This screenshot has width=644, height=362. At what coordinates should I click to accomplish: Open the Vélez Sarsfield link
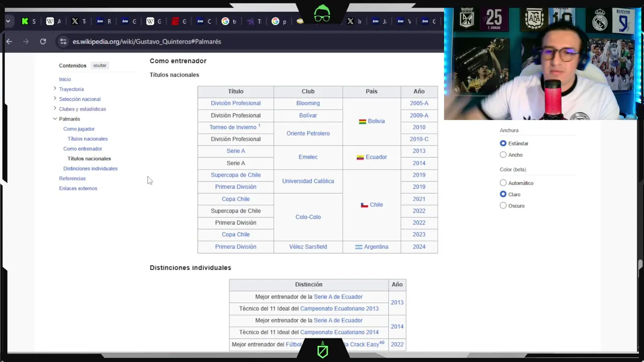(x=308, y=247)
